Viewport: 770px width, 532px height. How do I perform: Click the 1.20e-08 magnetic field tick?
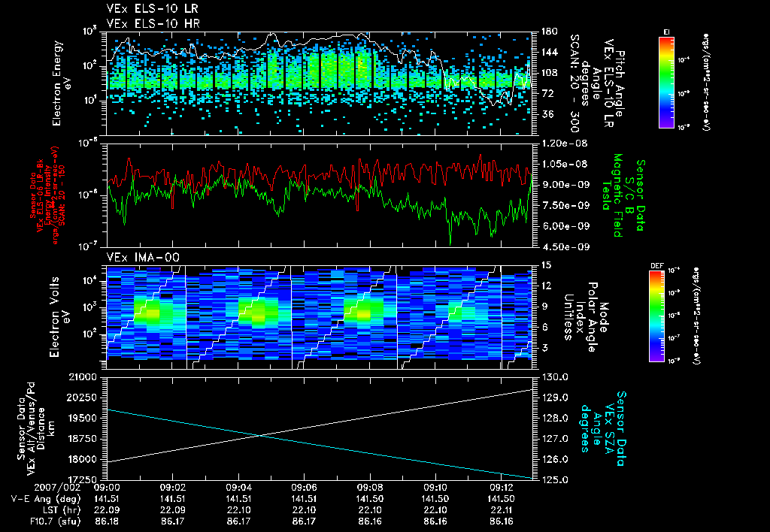click(x=564, y=144)
